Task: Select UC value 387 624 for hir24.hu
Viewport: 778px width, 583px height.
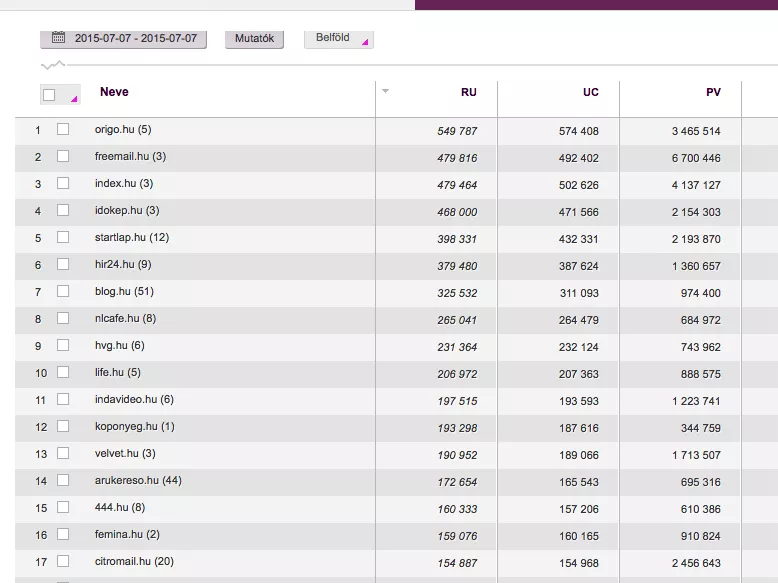Action: [579, 266]
